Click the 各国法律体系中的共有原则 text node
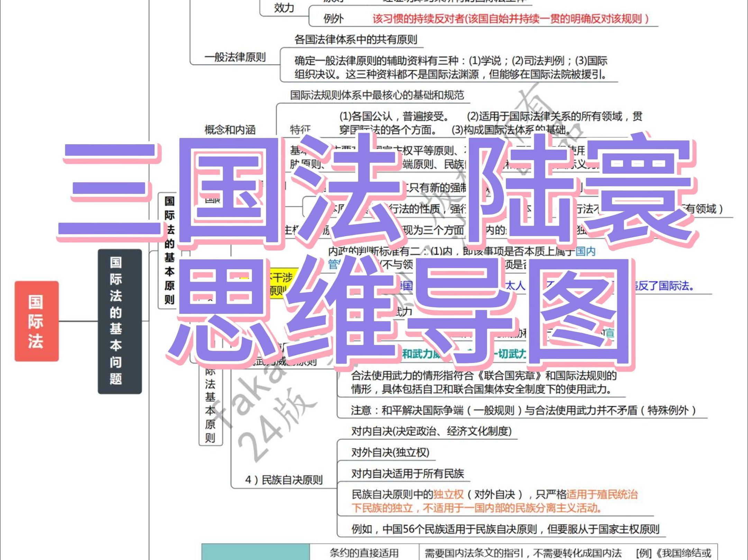The width and height of the screenshot is (748, 560). pos(356,39)
